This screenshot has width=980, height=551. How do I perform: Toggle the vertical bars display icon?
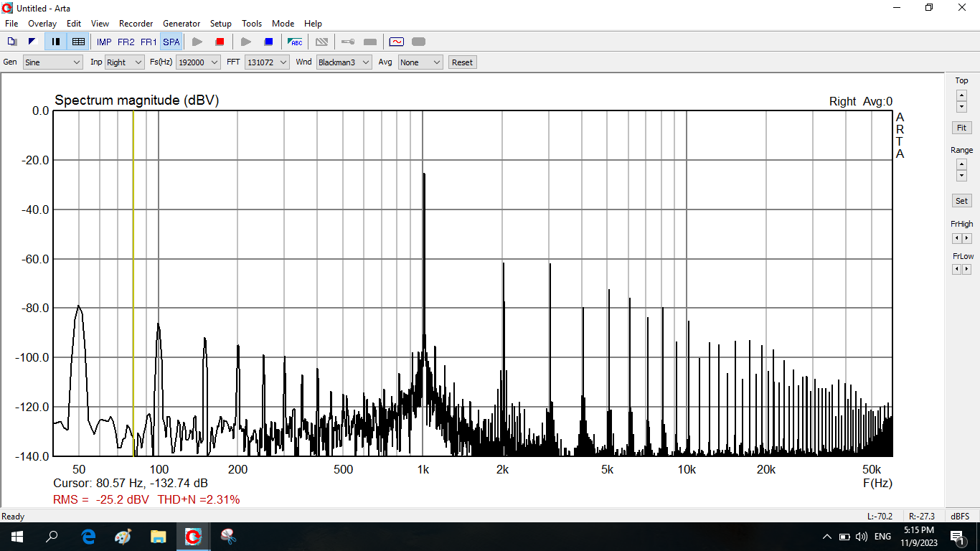click(x=55, y=42)
